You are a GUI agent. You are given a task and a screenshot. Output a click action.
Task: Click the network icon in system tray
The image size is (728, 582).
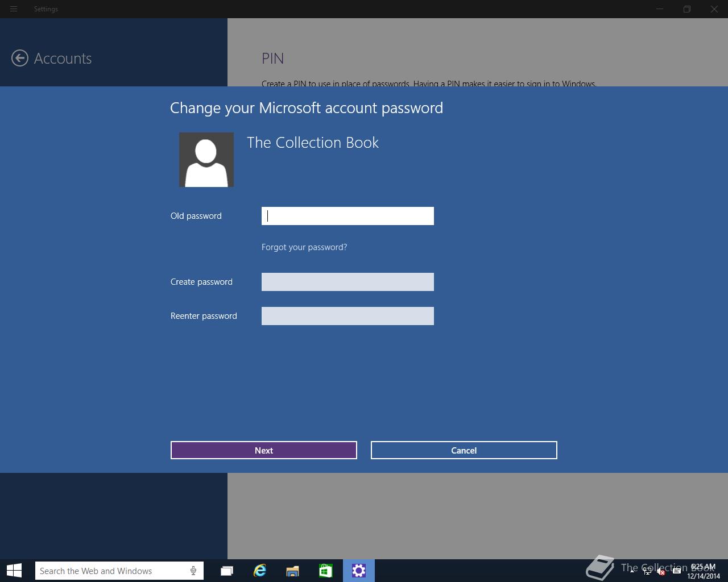click(x=647, y=571)
